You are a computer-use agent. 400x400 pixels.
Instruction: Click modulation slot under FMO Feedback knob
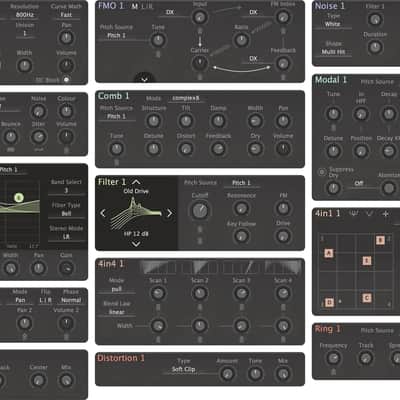click(x=283, y=77)
